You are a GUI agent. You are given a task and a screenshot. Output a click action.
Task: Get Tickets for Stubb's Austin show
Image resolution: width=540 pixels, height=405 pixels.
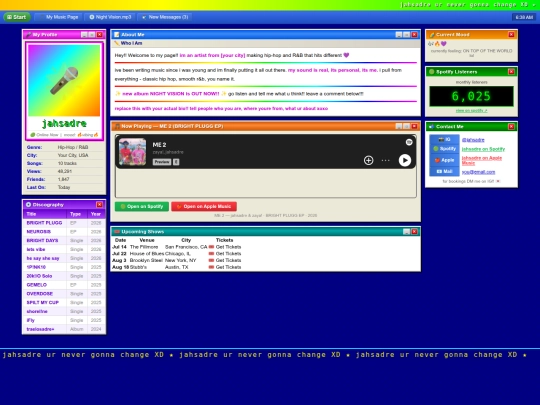[x=228, y=267]
